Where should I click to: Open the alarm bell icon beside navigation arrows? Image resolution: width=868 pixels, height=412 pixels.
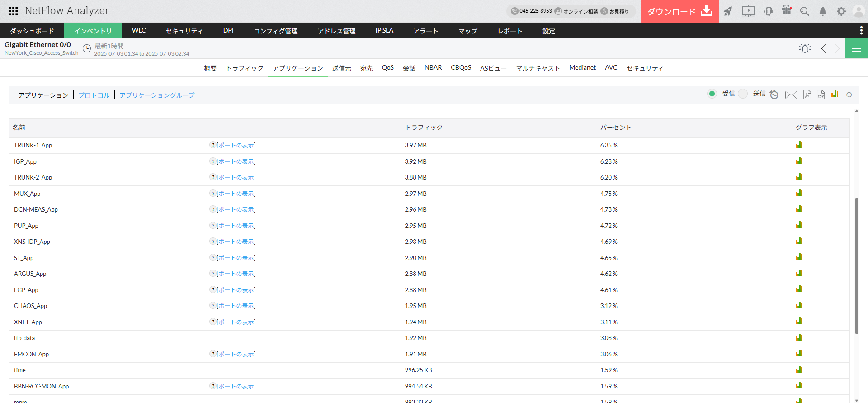point(805,48)
